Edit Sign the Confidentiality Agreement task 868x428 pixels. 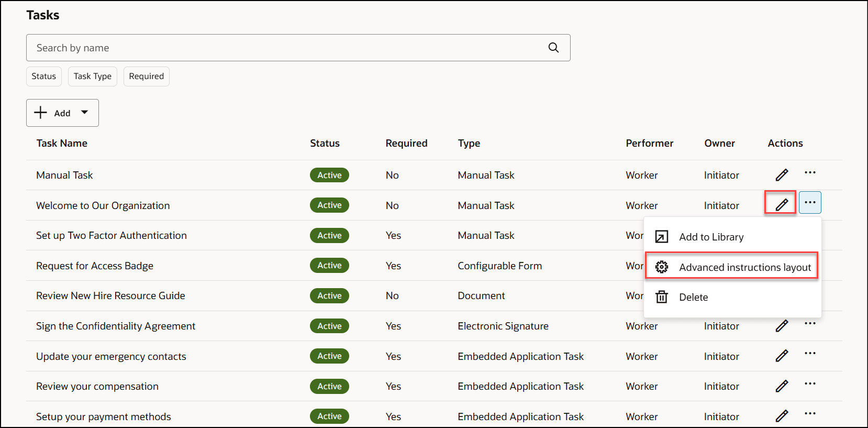tap(782, 326)
